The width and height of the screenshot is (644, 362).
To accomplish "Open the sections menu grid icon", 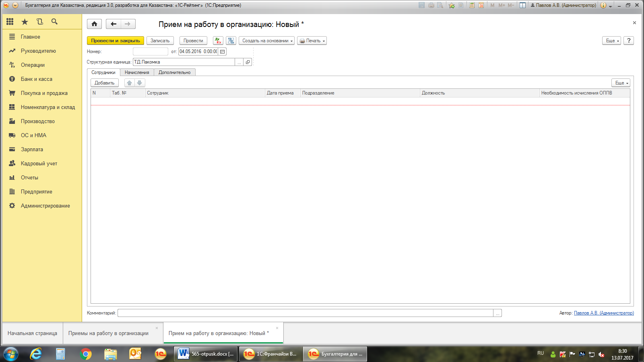I will [10, 22].
